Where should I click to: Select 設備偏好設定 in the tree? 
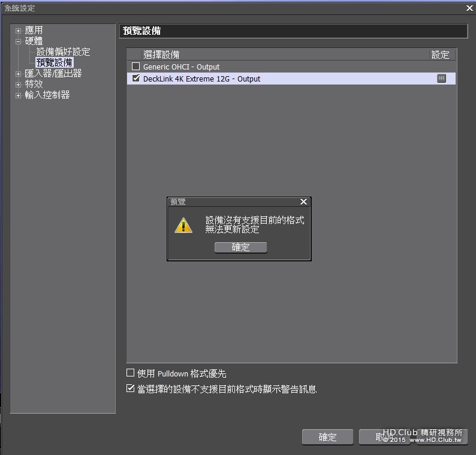(x=63, y=52)
